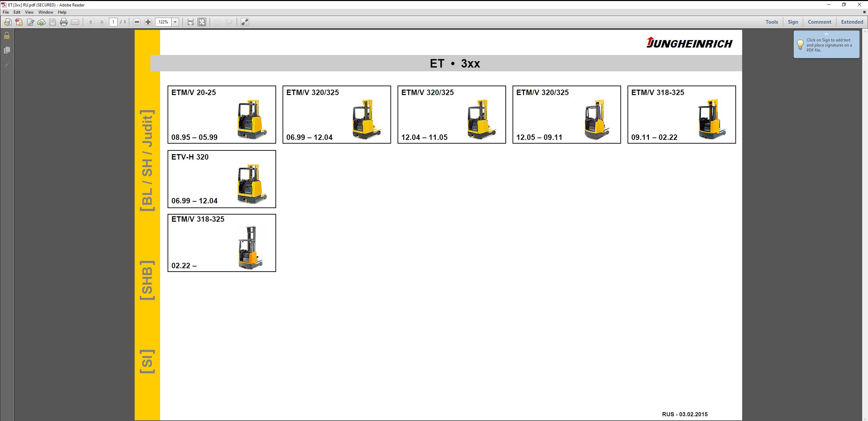Upload the PDF with the cloud icon
Viewport: 868px width, 421px height.
pyautogui.click(x=41, y=22)
